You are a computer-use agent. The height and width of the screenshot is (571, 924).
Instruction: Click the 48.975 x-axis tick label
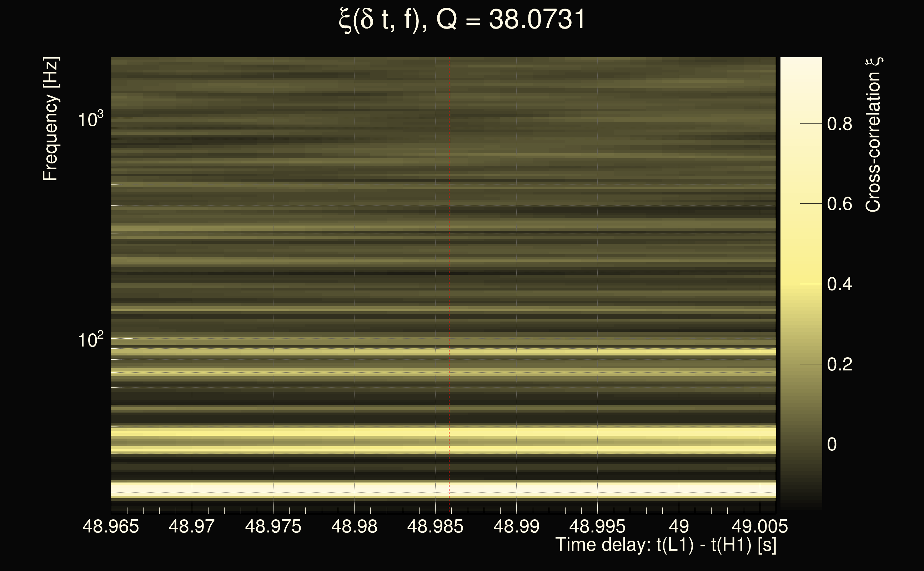[x=273, y=526]
